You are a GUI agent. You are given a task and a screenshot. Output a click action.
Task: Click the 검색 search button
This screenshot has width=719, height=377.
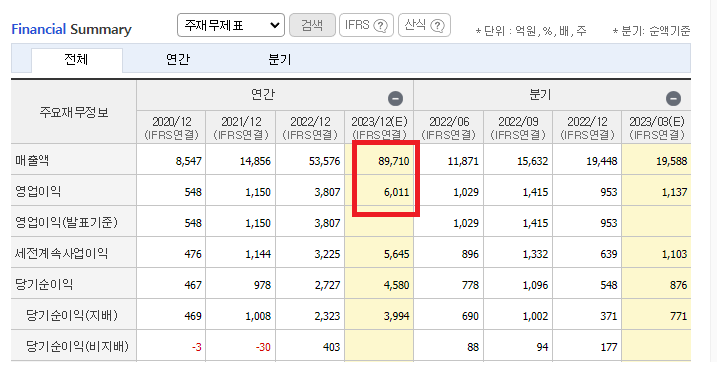click(x=312, y=25)
